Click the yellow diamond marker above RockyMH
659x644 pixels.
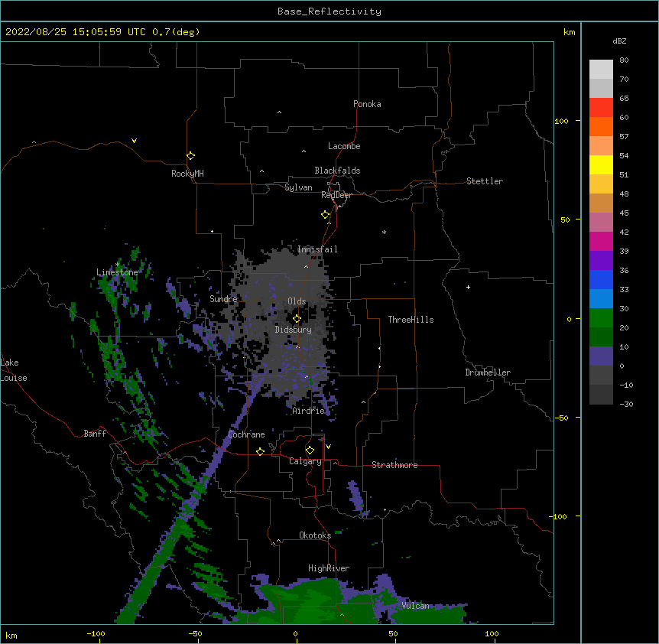(x=190, y=155)
